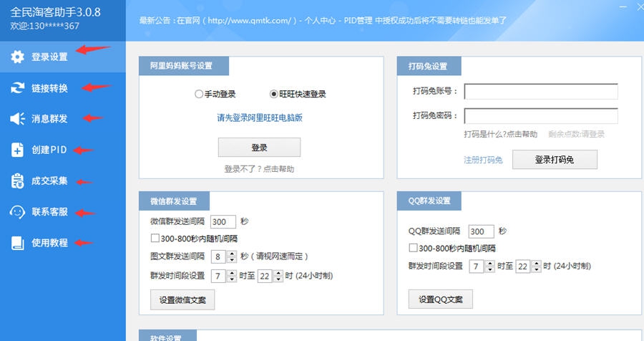644x341 pixels.
Task: Click the 请先登录阿里旺旺电脑版 link
Action: 260,117
